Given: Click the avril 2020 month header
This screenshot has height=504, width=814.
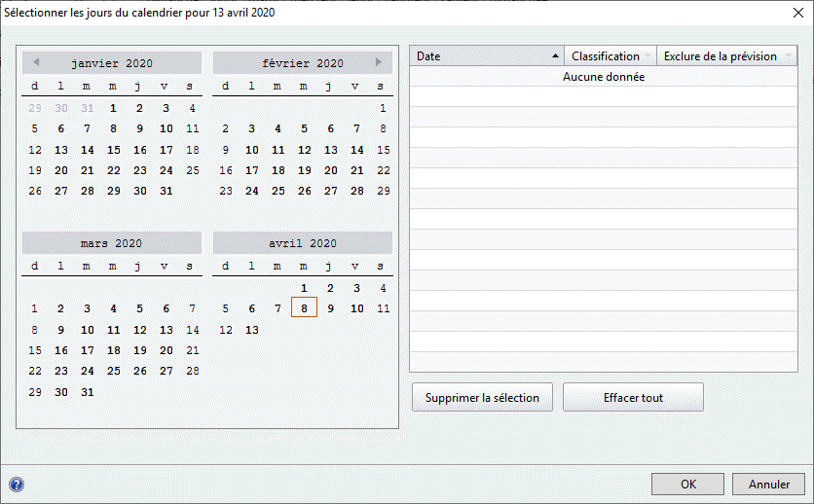Looking at the screenshot, I should pyautogui.click(x=303, y=243).
